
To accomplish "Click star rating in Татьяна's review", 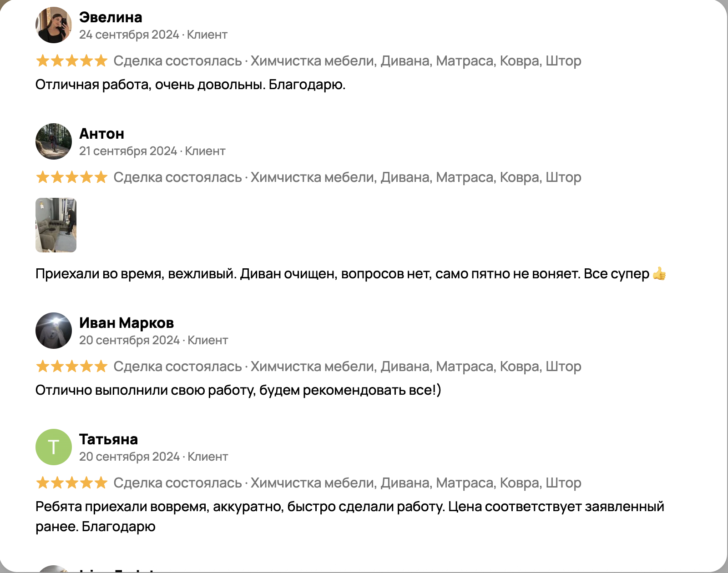I will pos(71,483).
